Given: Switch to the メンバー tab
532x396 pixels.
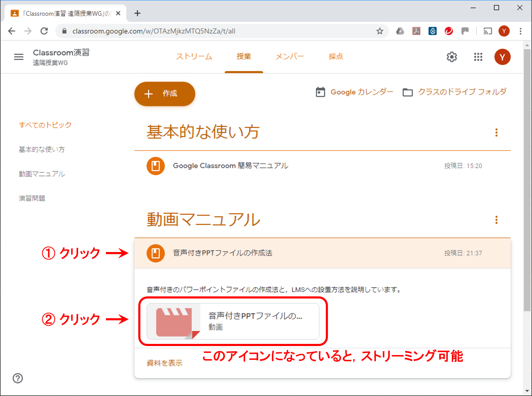Looking at the screenshot, I should coord(290,57).
